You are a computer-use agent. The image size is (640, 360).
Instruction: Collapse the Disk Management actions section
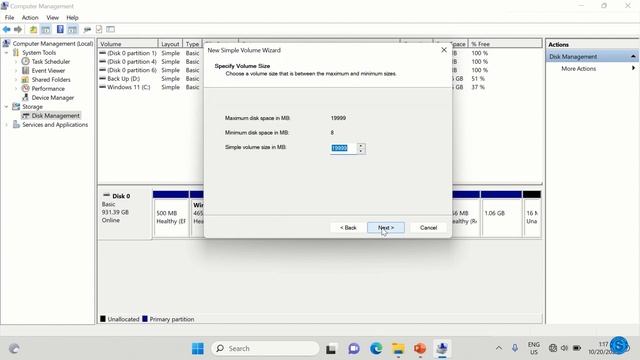pyautogui.click(x=633, y=56)
